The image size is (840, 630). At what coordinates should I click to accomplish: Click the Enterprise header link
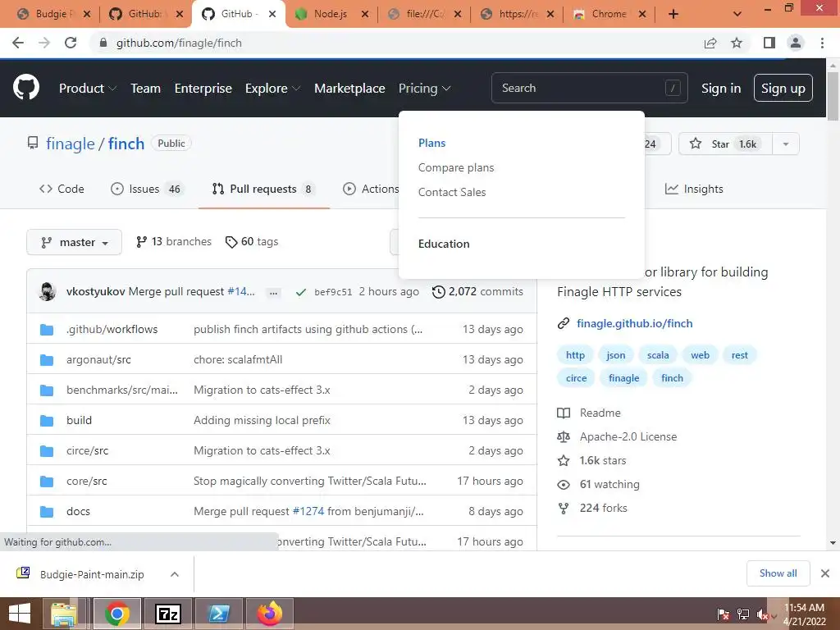[x=203, y=89]
